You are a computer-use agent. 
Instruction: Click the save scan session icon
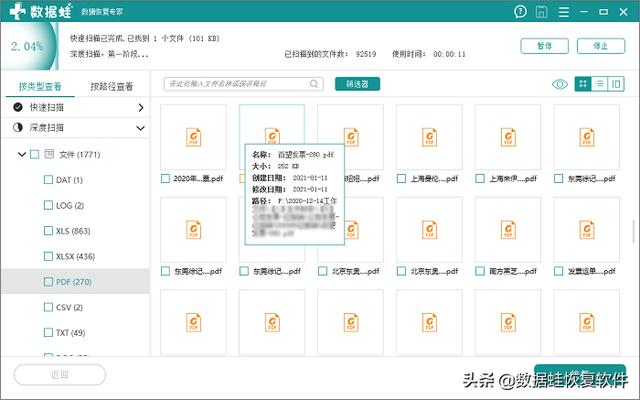[x=541, y=11]
